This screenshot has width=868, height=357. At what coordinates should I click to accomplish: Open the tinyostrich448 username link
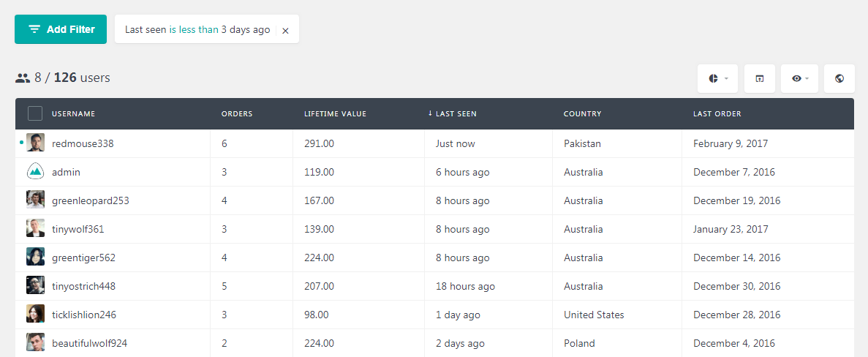coord(83,286)
